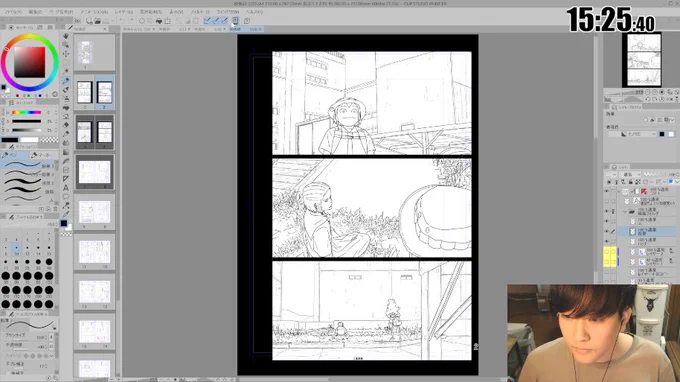Select the Eraser tool
The height and width of the screenshot is (382, 680).
pyautogui.click(x=65, y=125)
